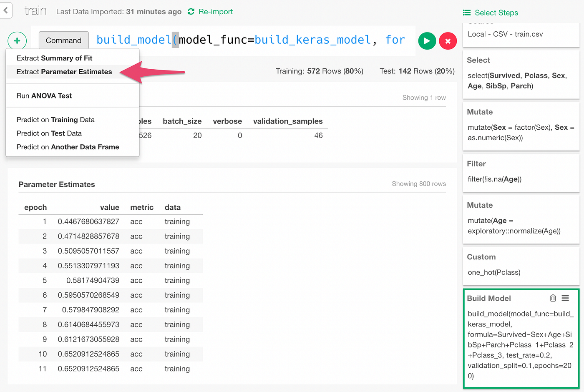Image resolution: width=584 pixels, height=392 pixels.
Task: Choose Extract Parameter Estimates from the menu
Action: click(64, 71)
